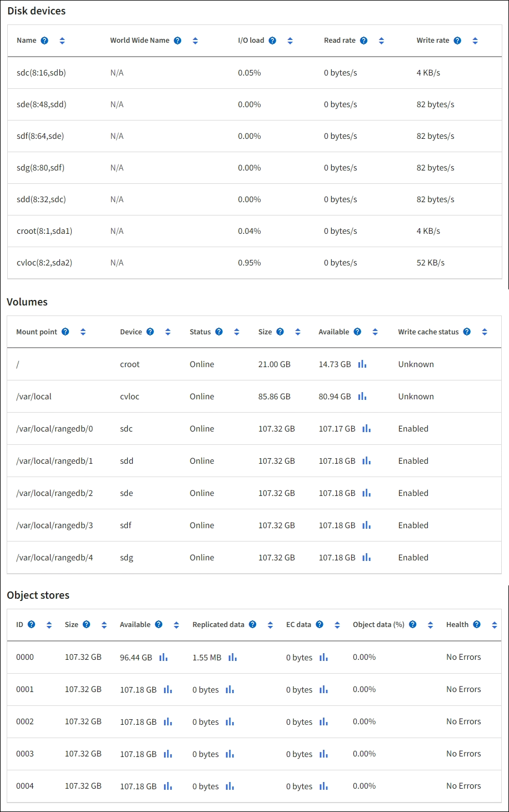Sort object stores by Health arrows
Viewport: 509px width, 812px height.
pos(494,625)
